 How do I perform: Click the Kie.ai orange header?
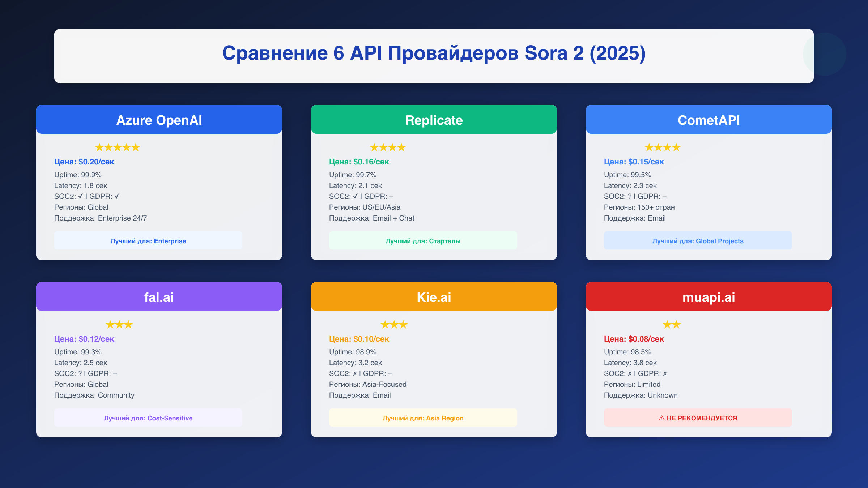pyautogui.click(x=434, y=297)
